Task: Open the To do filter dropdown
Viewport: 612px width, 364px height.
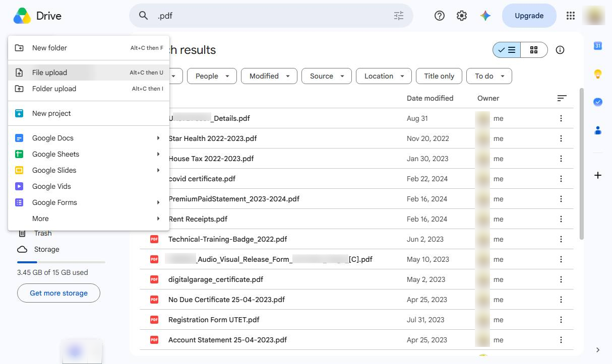Action: pos(489,76)
